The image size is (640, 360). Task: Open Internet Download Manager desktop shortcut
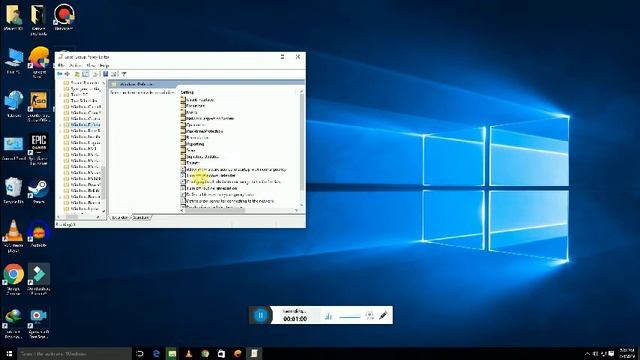click(13, 323)
